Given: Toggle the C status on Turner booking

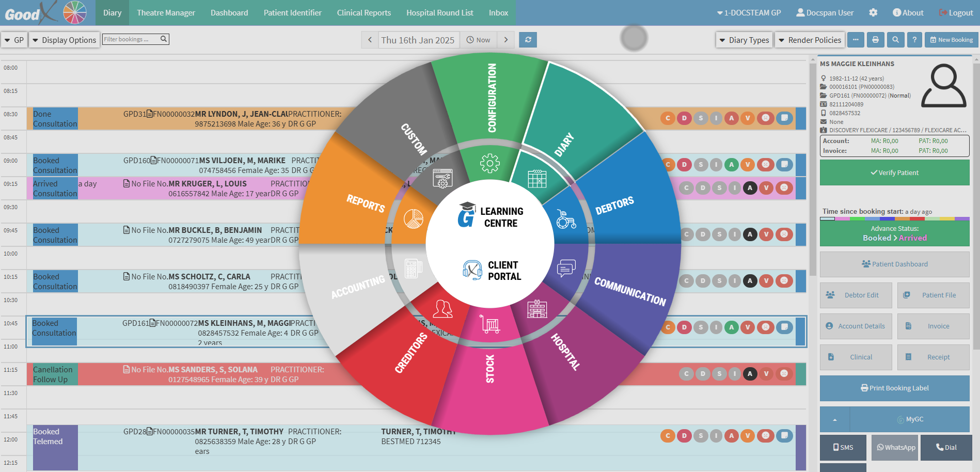Looking at the screenshot, I should [x=668, y=436].
